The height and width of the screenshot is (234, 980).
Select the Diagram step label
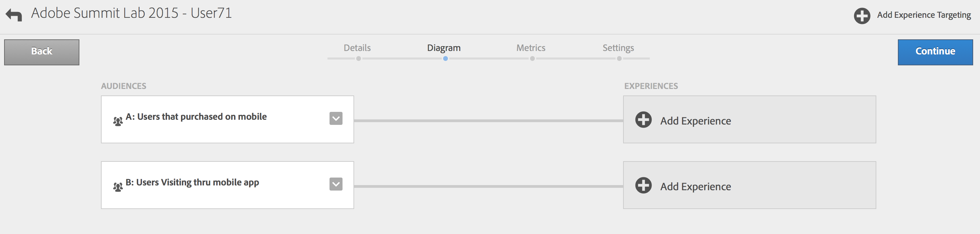click(x=443, y=48)
